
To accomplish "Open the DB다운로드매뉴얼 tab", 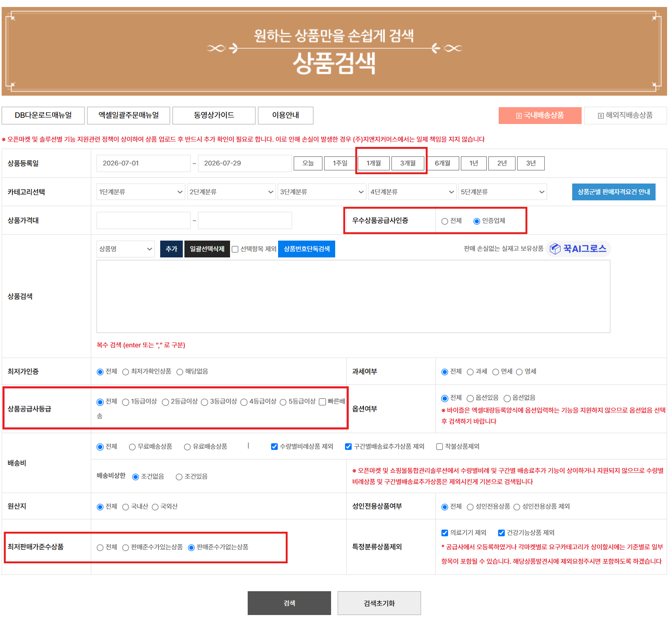I will [43, 115].
